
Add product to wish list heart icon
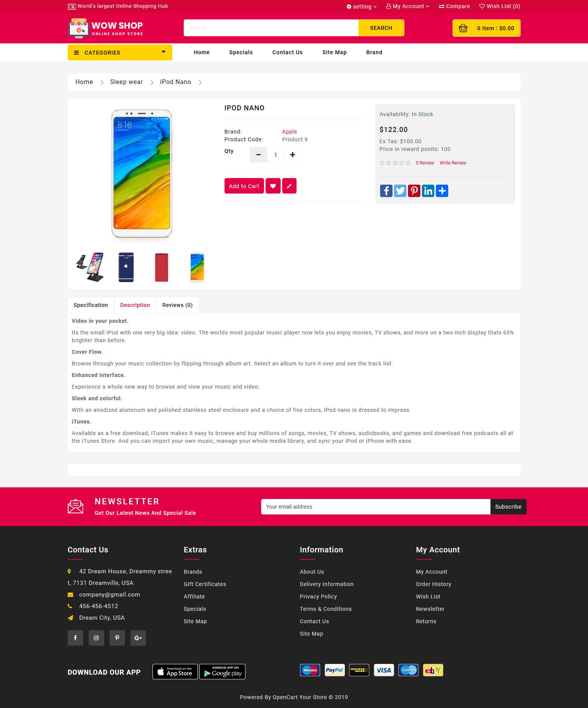(x=273, y=186)
